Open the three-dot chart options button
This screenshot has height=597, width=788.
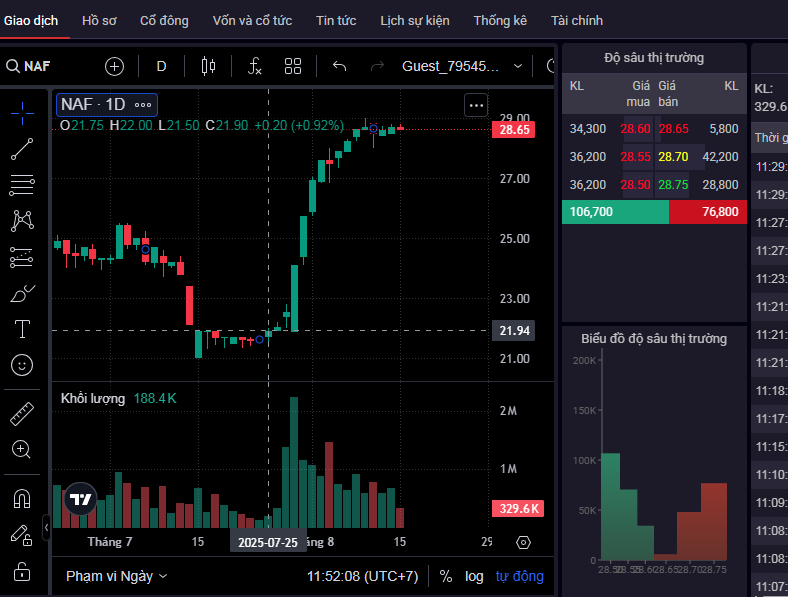476,106
